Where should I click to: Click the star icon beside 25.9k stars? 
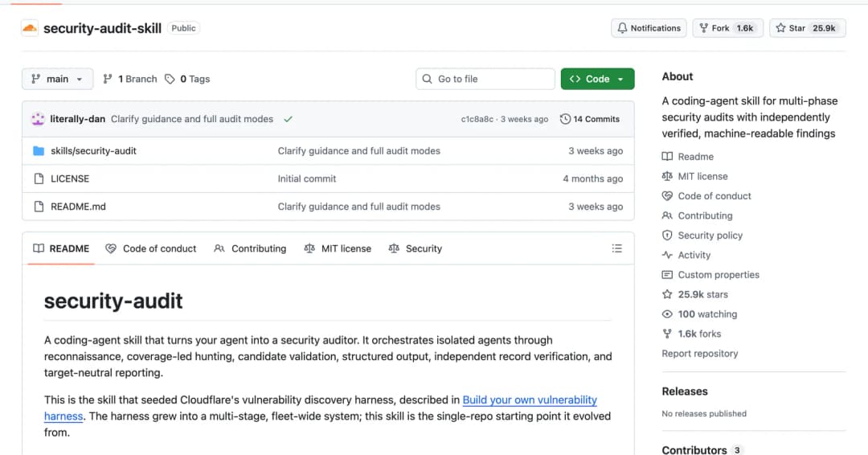point(667,294)
